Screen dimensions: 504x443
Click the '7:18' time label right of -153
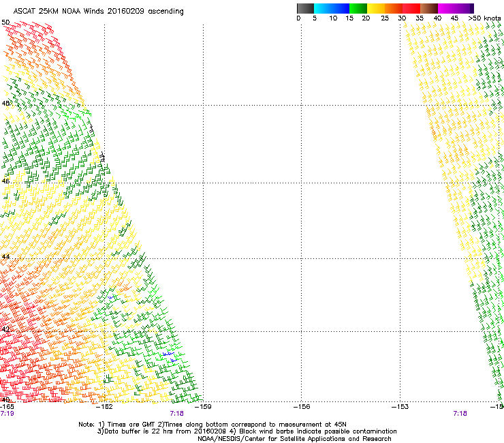460,414
